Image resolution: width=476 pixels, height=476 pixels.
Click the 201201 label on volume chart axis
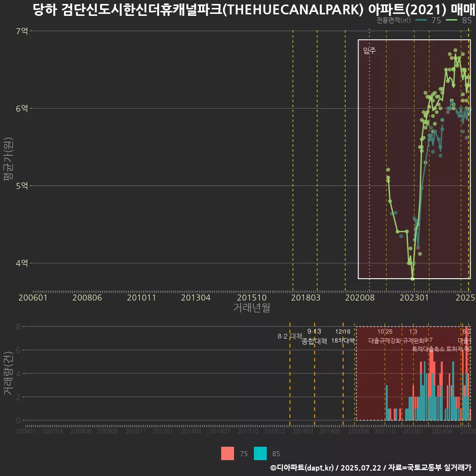tap(163, 431)
